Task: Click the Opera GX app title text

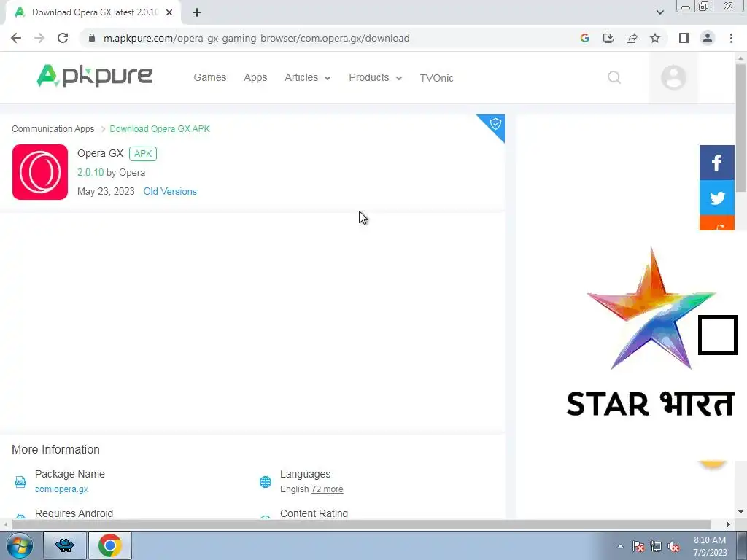Action: click(101, 153)
